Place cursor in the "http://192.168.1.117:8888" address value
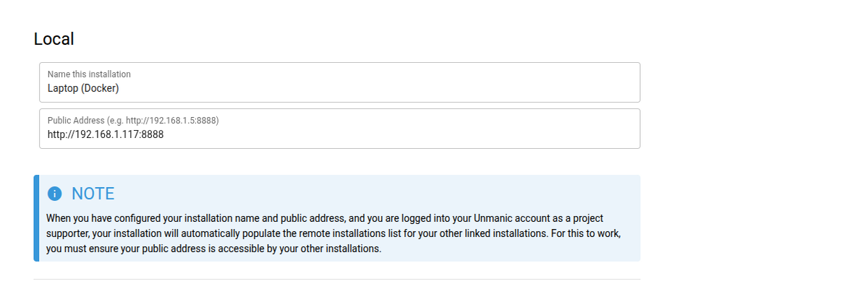868x289 pixels. click(x=105, y=134)
